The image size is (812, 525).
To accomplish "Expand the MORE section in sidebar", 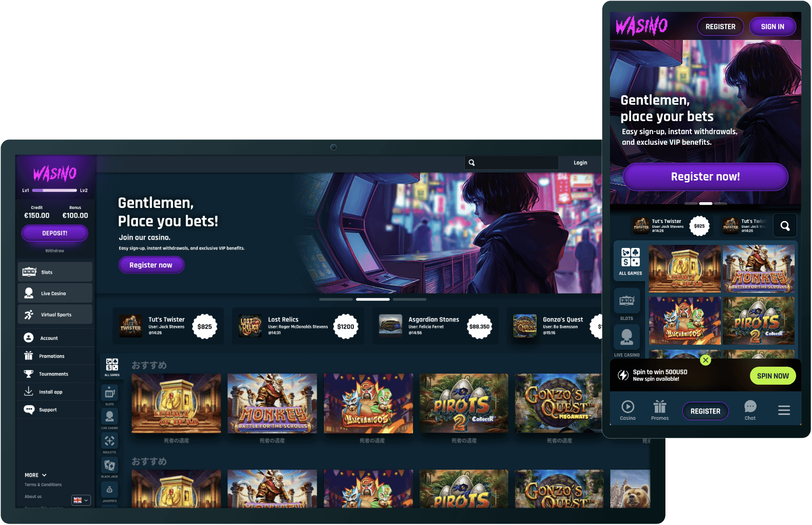I will click(x=36, y=475).
